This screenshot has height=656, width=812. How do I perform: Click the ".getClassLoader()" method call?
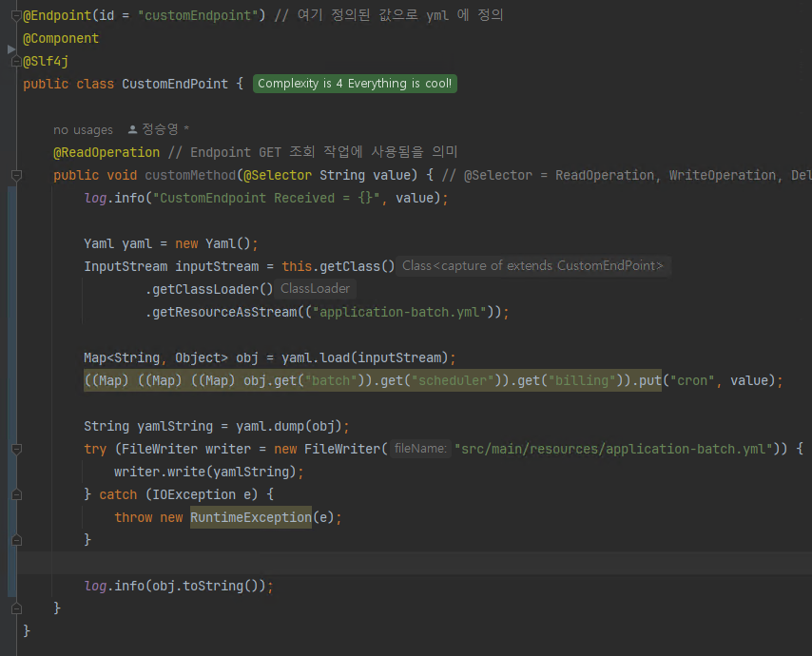click(x=208, y=289)
